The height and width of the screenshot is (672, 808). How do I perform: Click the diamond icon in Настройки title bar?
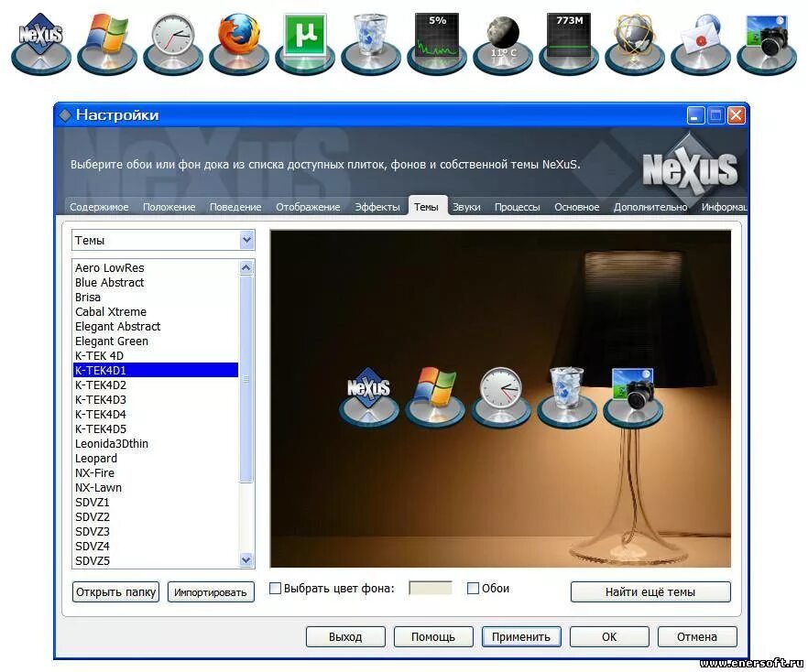(65, 114)
